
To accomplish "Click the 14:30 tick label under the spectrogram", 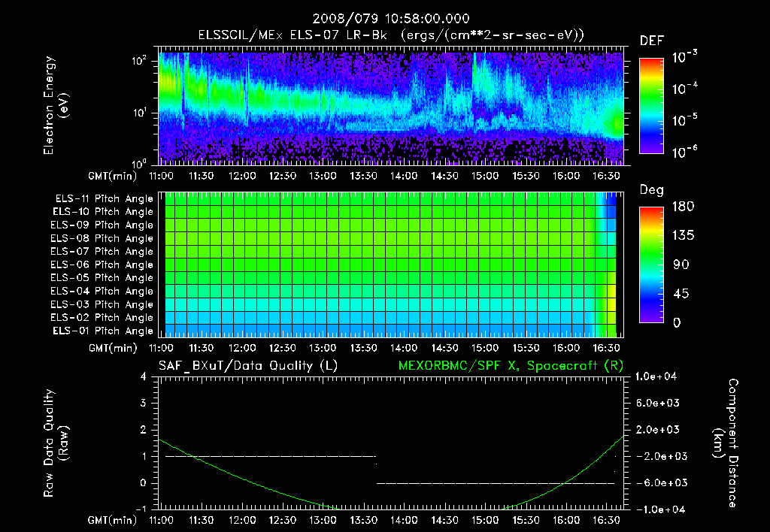I will pyautogui.click(x=444, y=176).
